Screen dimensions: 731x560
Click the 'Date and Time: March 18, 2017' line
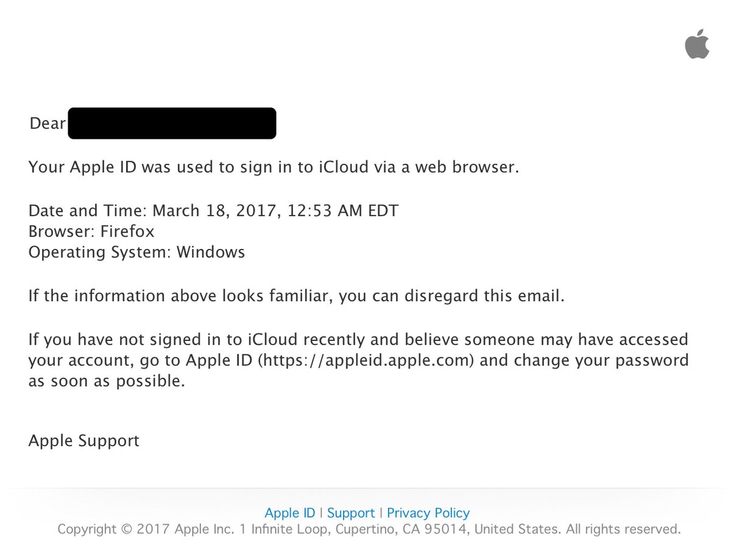click(x=213, y=212)
